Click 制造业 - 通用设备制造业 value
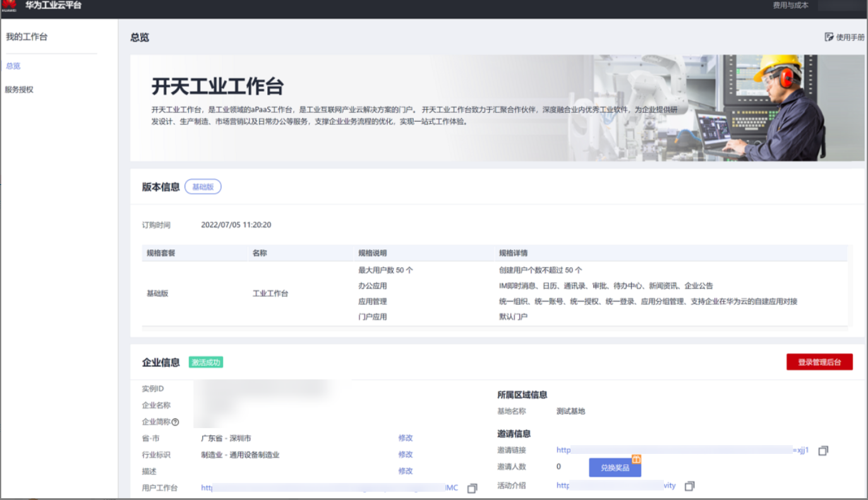The height and width of the screenshot is (500, 868). tap(240, 455)
